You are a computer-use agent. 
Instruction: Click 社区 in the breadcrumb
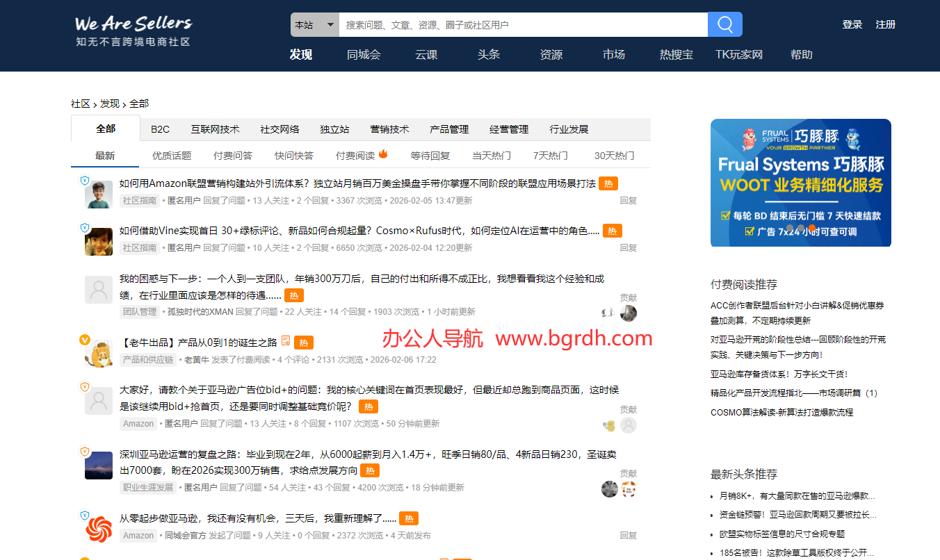(x=80, y=104)
